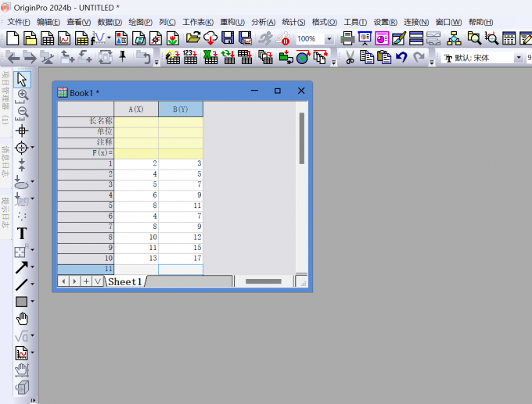Select the Rectangle drawing tool
This screenshot has width=532, height=404.
coord(21,302)
